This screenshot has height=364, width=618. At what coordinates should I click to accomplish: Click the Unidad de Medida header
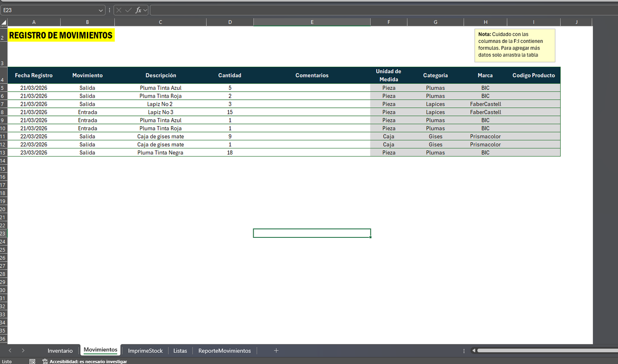point(389,75)
